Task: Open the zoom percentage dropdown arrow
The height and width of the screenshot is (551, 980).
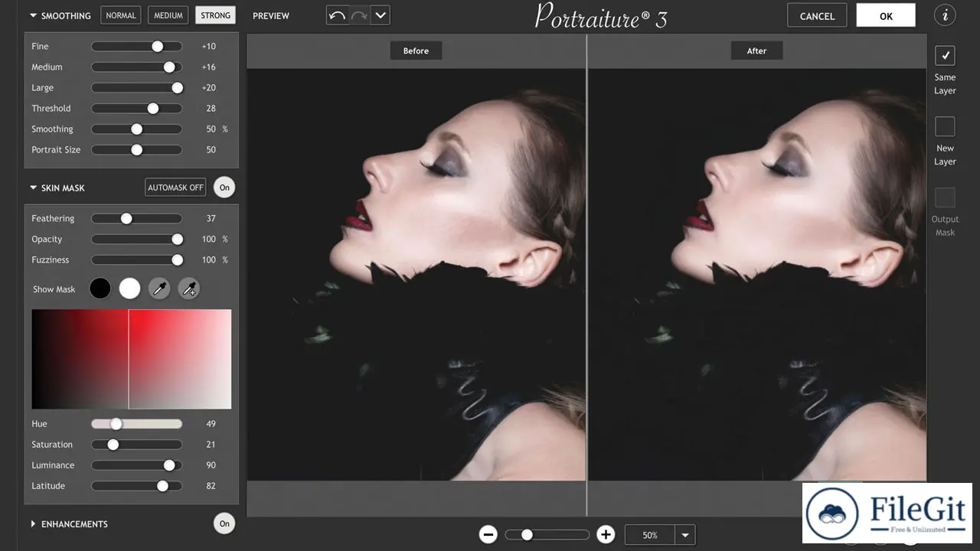Action: click(x=685, y=535)
